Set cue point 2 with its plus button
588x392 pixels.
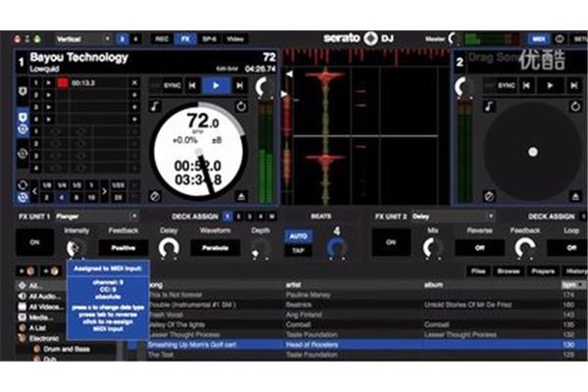pos(134,95)
